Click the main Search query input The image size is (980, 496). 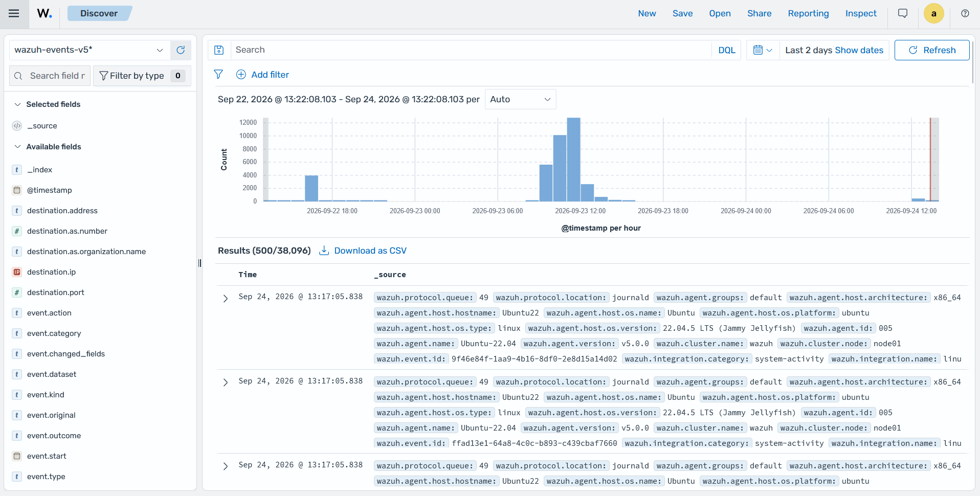tap(471, 50)
